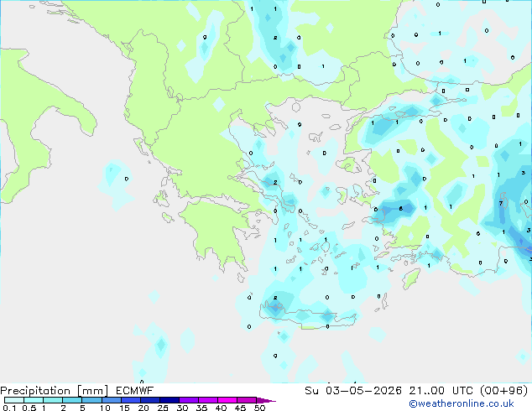Image resolution: width=532 pixels, height=411 pixels.
Task: Click the 'ECMWF' model name
Action: (135, 391)
